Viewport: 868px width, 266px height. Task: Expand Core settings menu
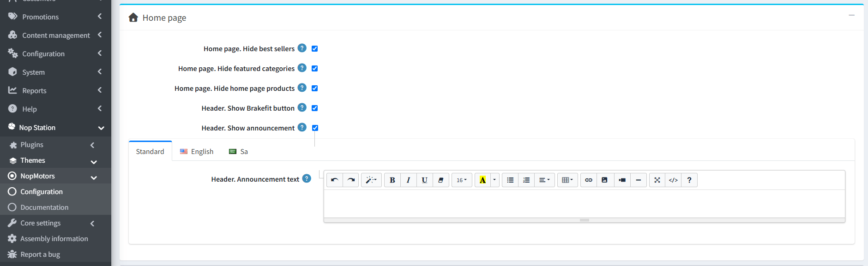[x=55, y=223]
